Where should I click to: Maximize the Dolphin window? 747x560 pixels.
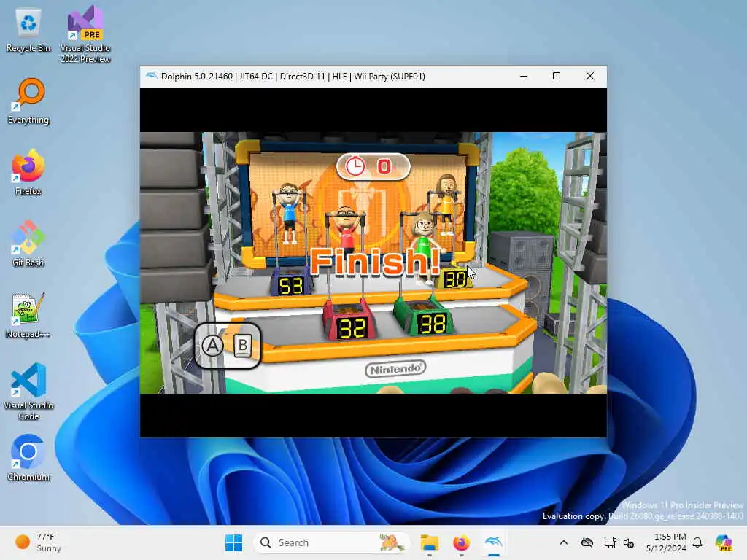[557, 76]
